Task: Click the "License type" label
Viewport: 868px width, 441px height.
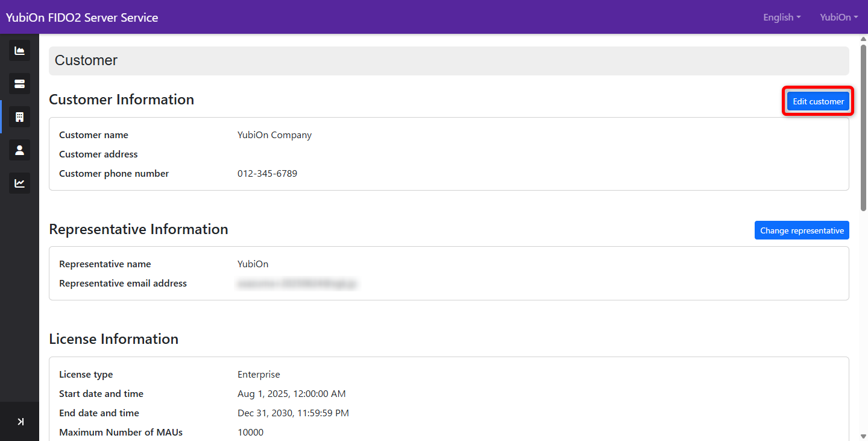Action: click(86, 375)
